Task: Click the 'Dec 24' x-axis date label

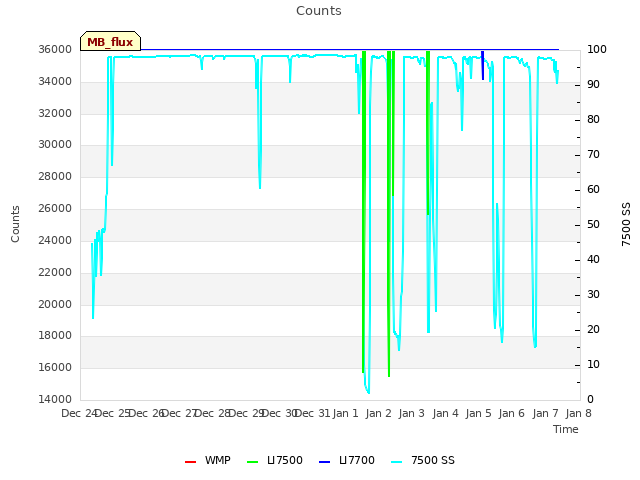Action: (x=79, y=413)
